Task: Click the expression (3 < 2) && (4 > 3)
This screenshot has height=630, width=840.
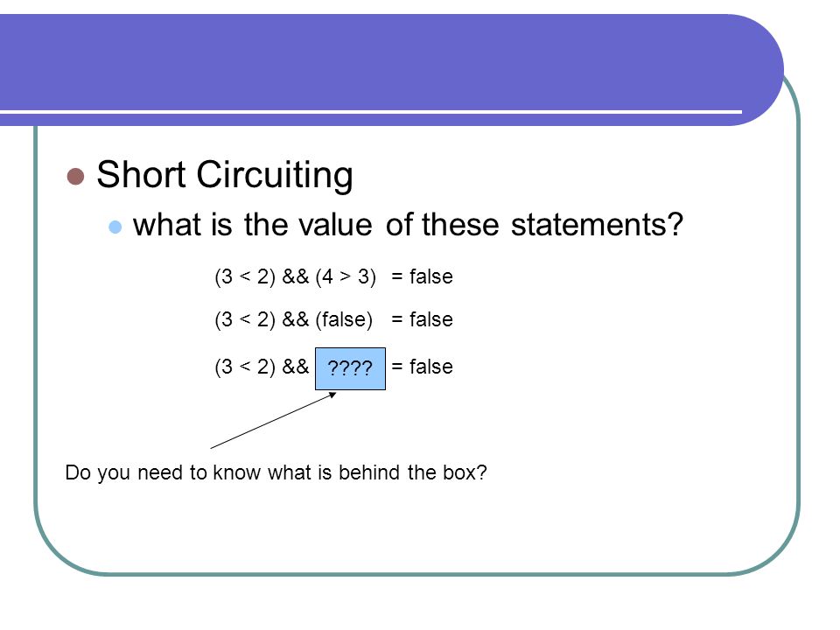Action: (295, 277)
